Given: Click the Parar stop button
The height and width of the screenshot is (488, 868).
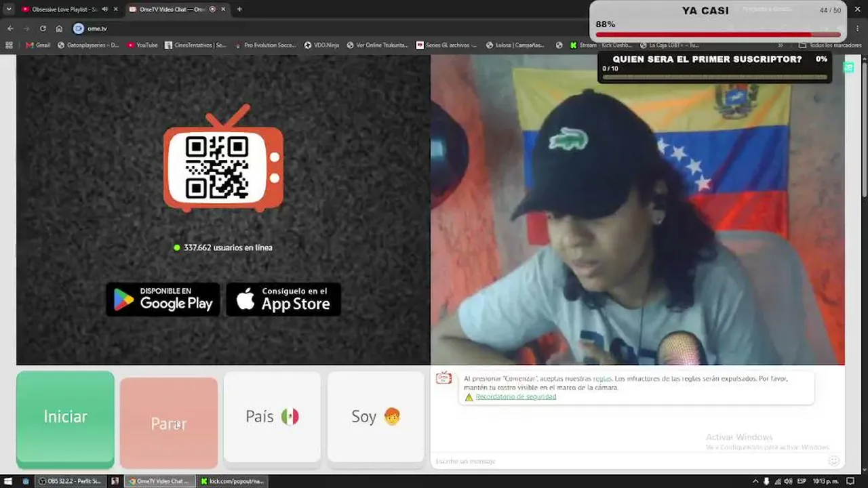Looking at the screenshot, I should click(x=169, y=424).
